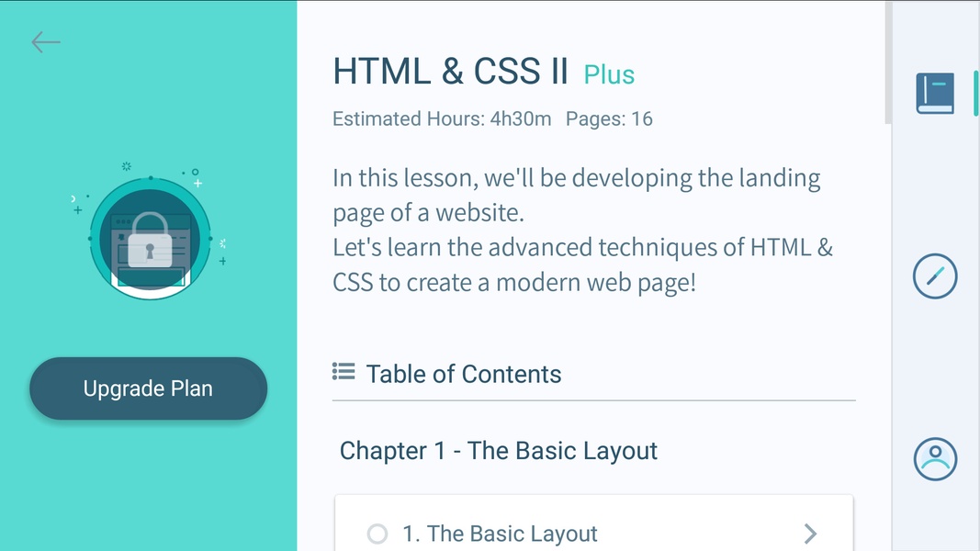Open the user profile icon in sidebar

click(935, 459)
